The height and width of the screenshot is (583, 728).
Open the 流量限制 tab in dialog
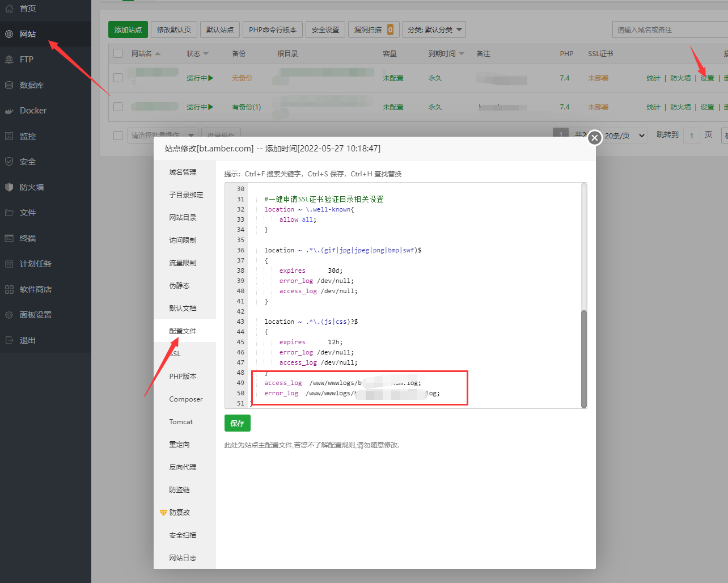pyautogui.click(x=183, y=263)
